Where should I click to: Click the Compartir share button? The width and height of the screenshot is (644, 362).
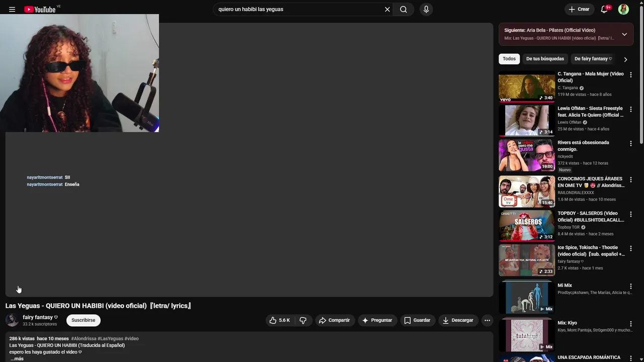335,320
